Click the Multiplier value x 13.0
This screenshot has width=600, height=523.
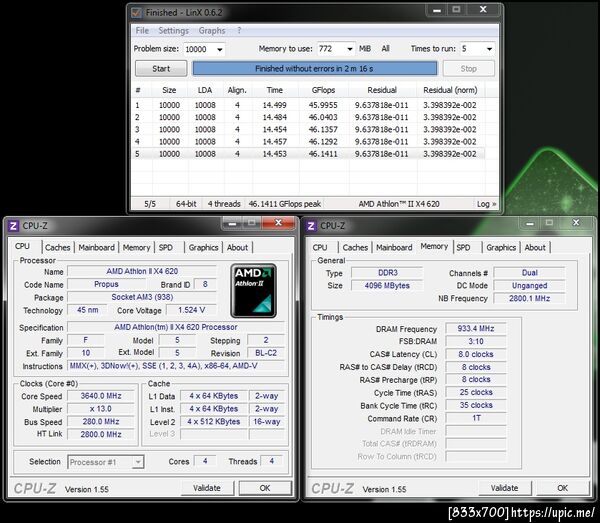point(101,409)
